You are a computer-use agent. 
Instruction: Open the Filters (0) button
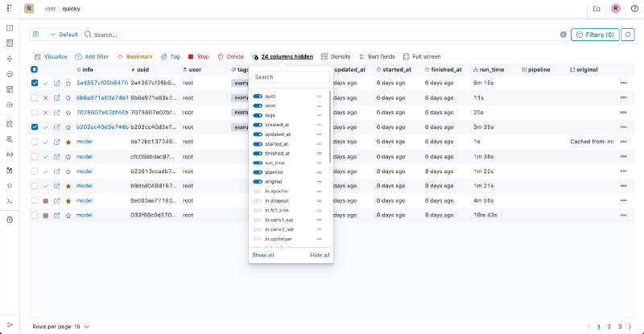(595, 35)
